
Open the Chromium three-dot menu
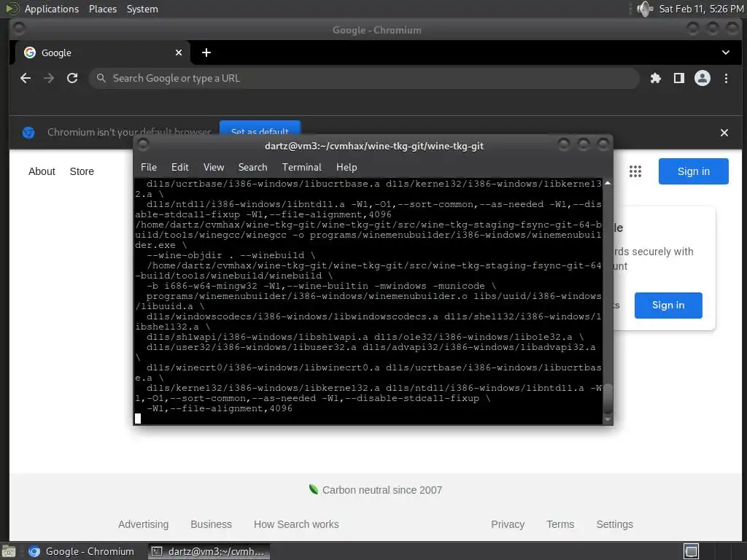(x=726, y=78)
